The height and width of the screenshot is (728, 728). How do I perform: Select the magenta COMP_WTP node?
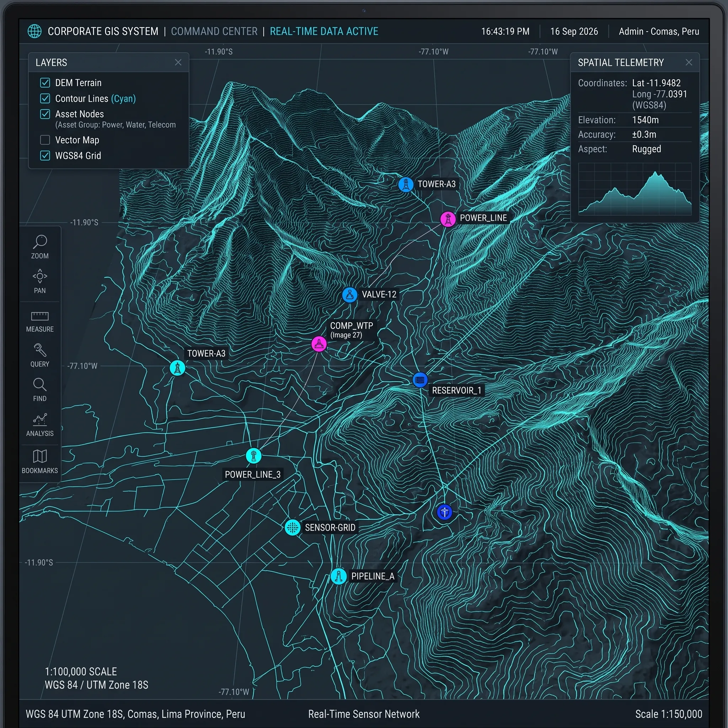319,344
